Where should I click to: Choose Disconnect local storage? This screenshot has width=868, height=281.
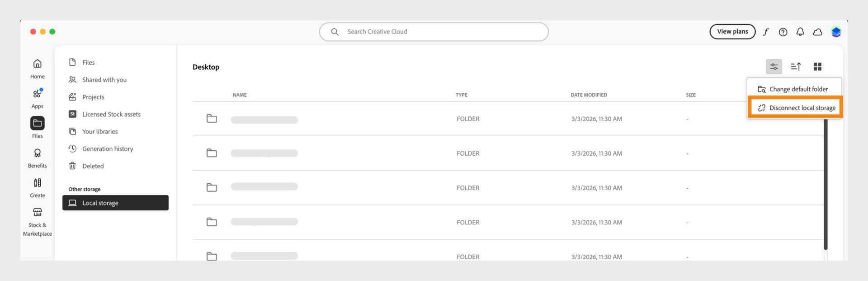click(796, 108)
